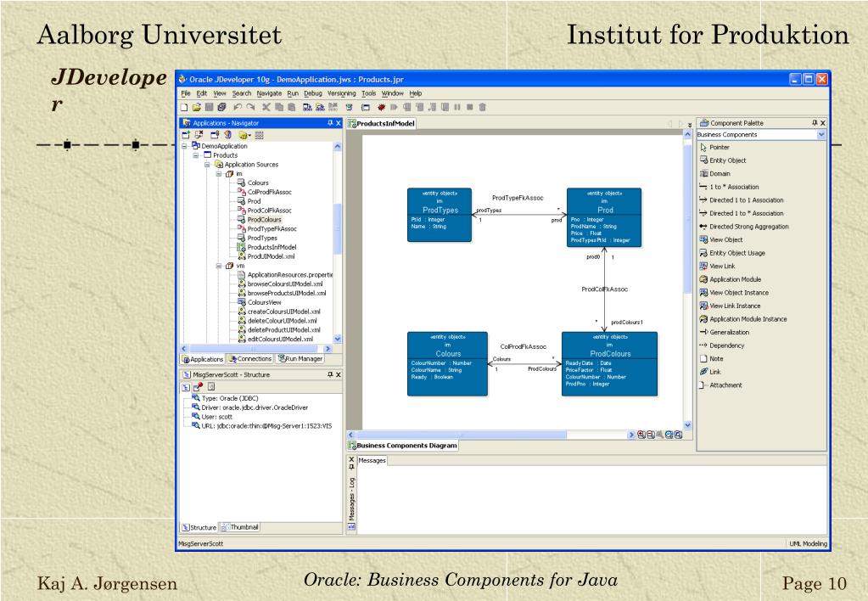Click navigator tree scroll-up arrow
The height and width of the screenshot is (601, 868).
click(338, 147)
